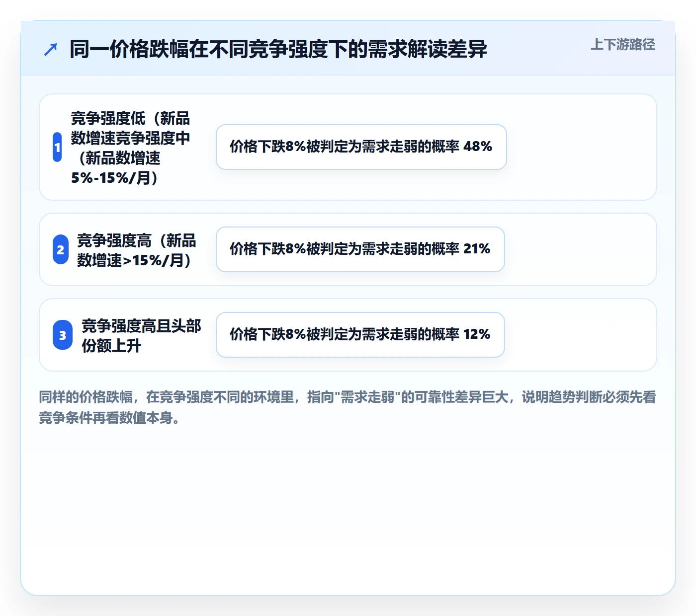Click the 上下游路径 label in the header
Screen dimensions: 696x616
tap(622, 45)
